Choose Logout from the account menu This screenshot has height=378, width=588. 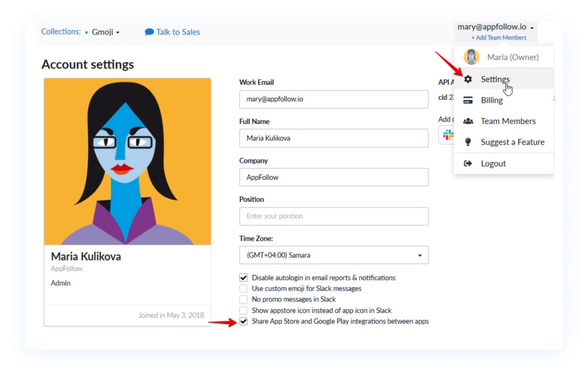point(493,164)
